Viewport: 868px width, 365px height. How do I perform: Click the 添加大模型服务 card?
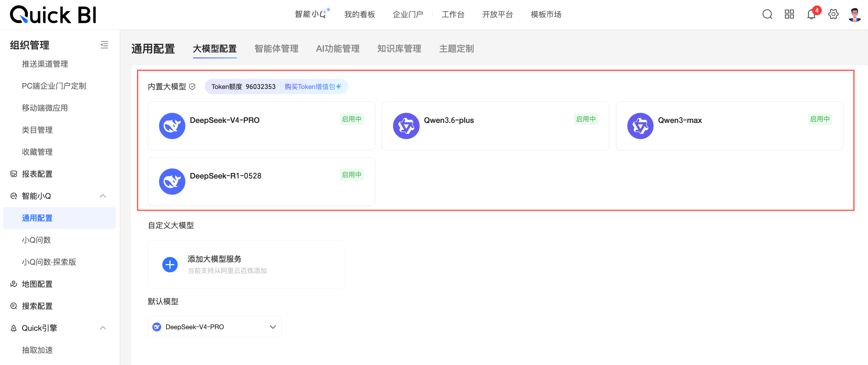(246, 264)
